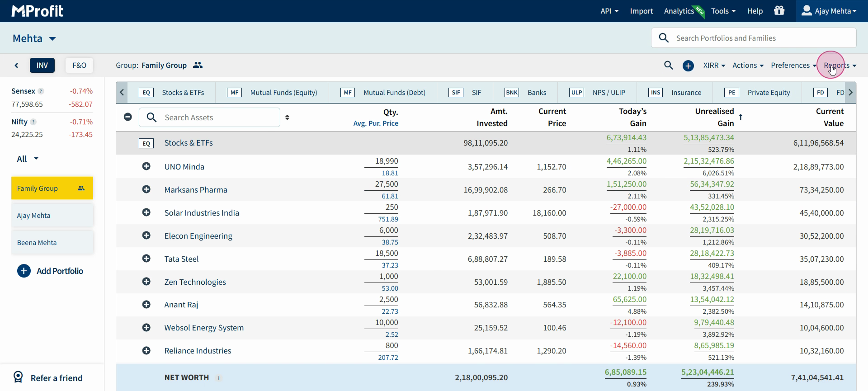The image size is (868, 391).
Task: Collapse all rows minus icon
Action: coord(128,117)
